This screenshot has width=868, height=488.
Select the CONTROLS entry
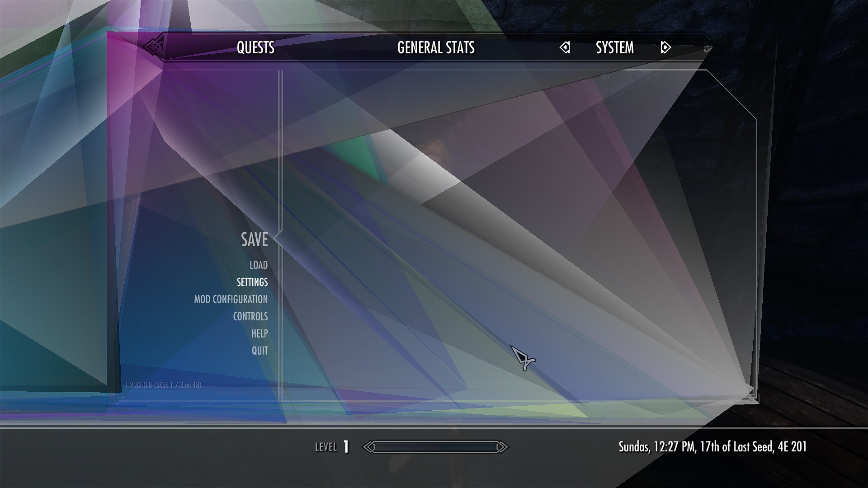click(250, 316)
